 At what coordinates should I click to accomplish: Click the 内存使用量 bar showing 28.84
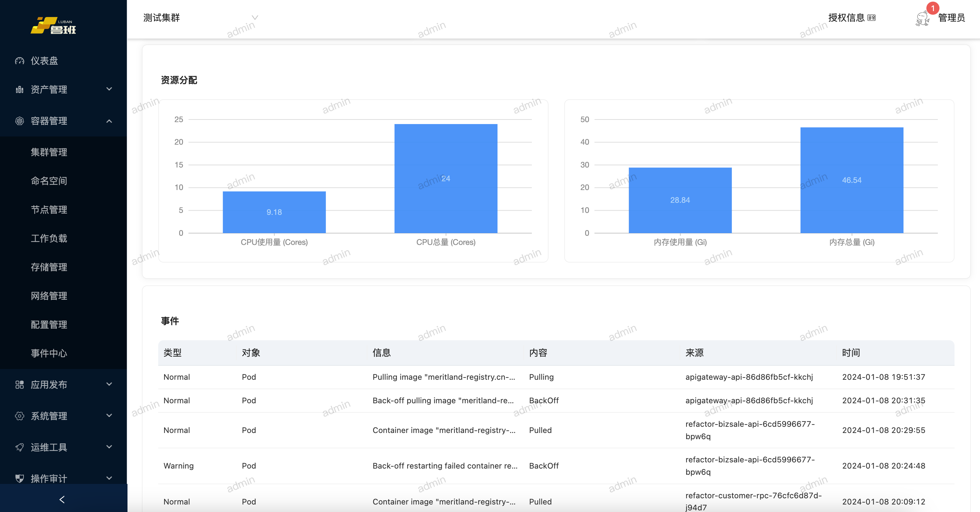680,200
